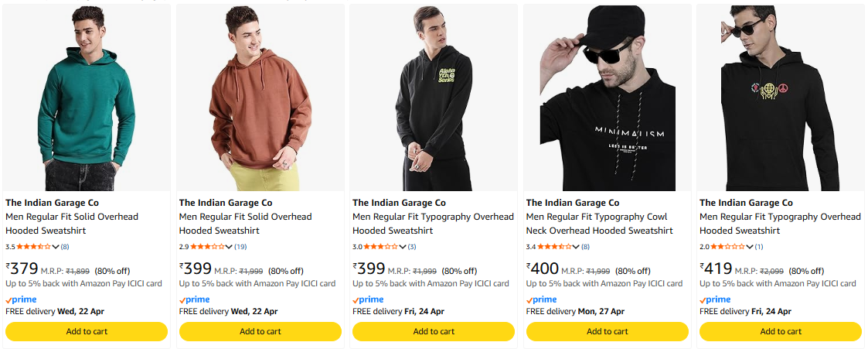Click star rating icons of ₹399 typography sweatshirt
The width and height of the screenshot is (868, 349).
(380, 247)
